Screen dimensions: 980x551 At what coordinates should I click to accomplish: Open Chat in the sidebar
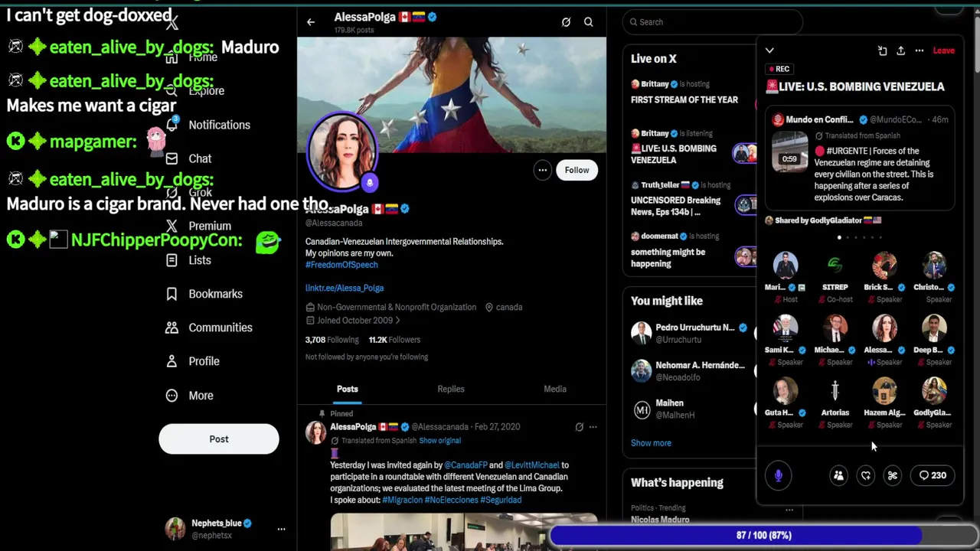[189, 158]
